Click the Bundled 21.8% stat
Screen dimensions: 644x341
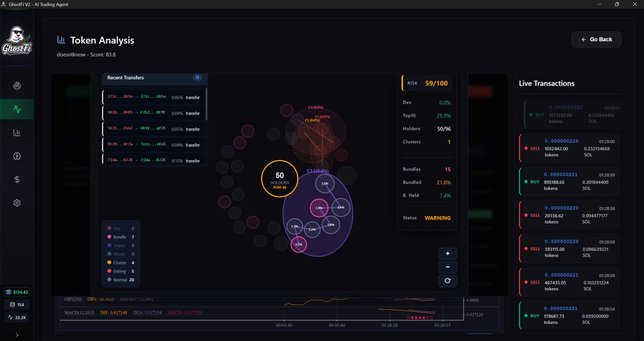[427, 182]
